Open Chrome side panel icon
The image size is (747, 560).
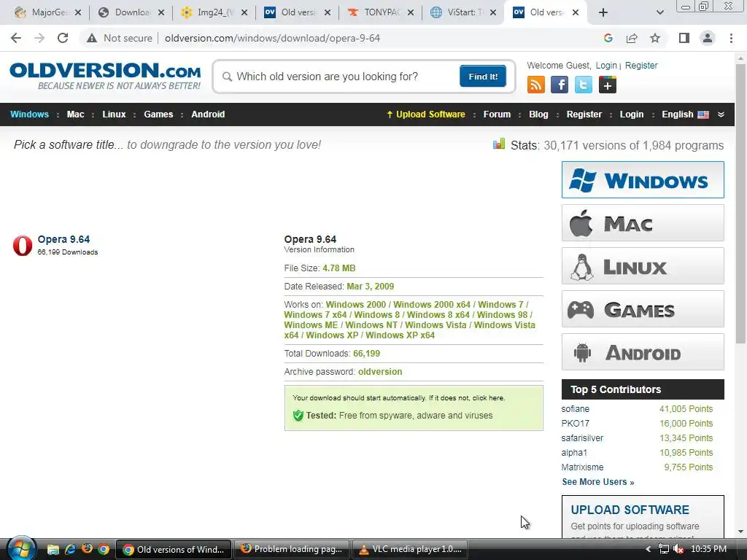click(x=684, y=38)
